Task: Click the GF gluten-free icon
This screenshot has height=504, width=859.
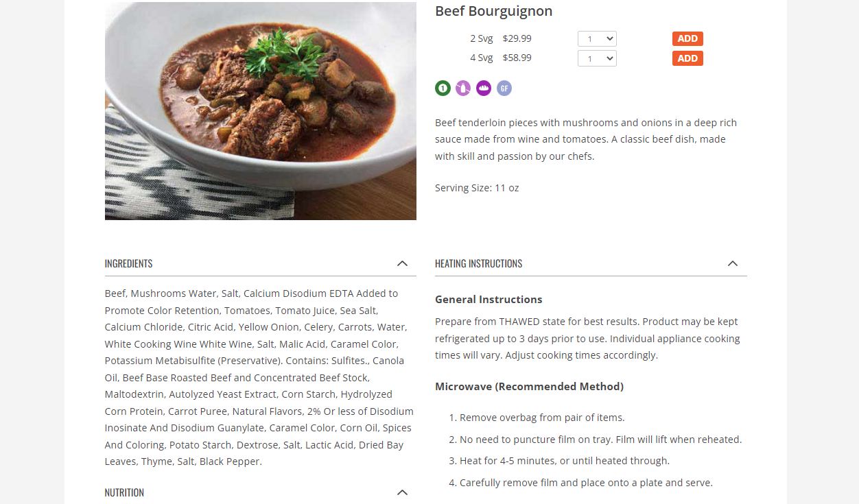Action: point(504,88)
